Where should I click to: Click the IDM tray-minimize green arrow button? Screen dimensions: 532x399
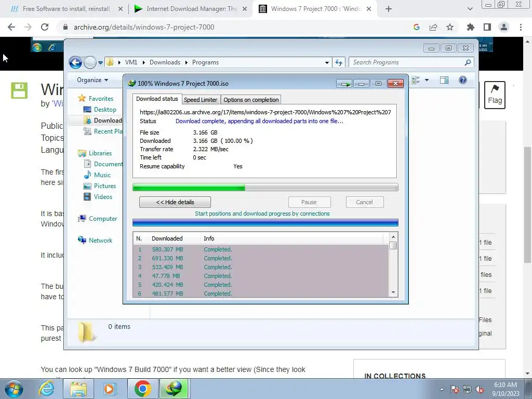pyautogui.click(x=344, y=84)
